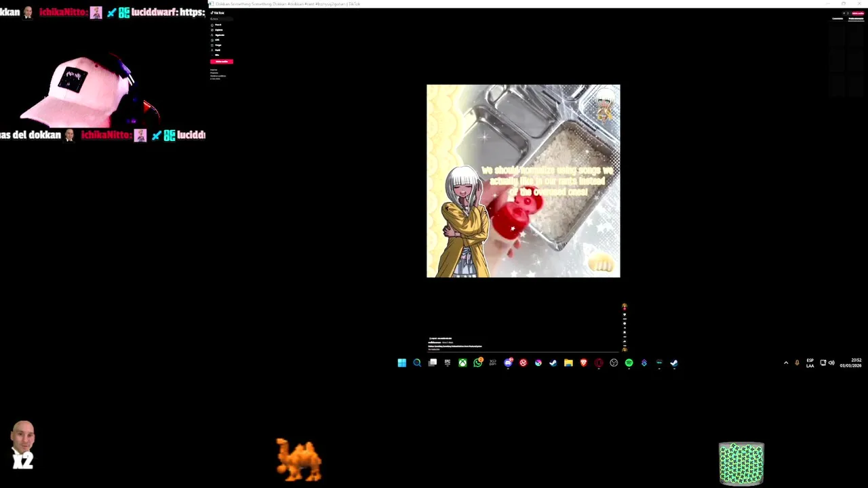Open the Following item in TikTok sidebar
The width and height of the screenshot is (868, 488).
click(x=218, y=35)
